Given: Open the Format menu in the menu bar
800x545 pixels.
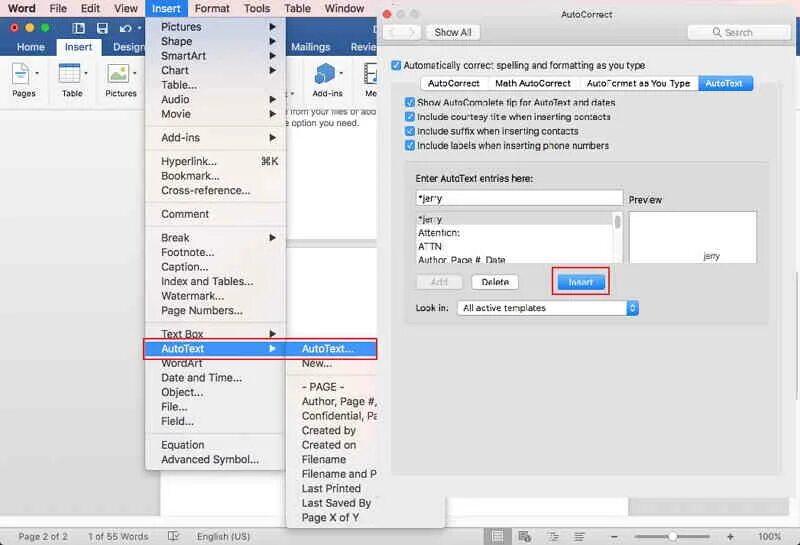Looking at the screenshot, I should coord(212,8).
